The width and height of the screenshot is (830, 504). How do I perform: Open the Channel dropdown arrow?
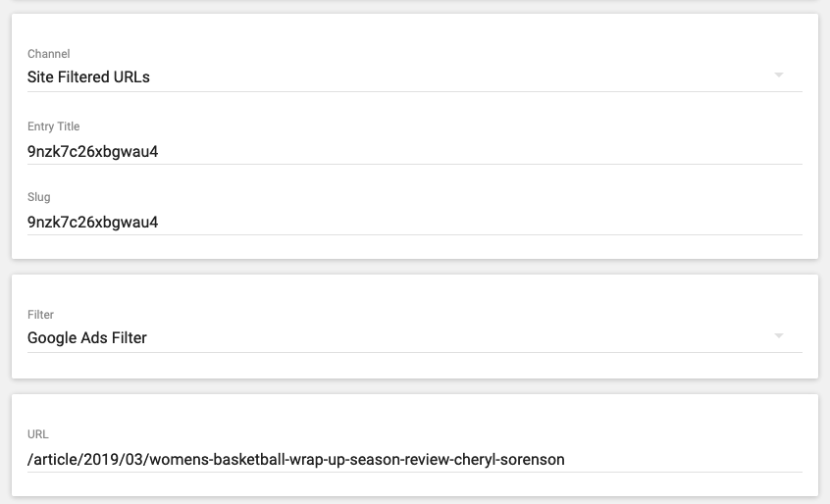(x=779, y=76)
